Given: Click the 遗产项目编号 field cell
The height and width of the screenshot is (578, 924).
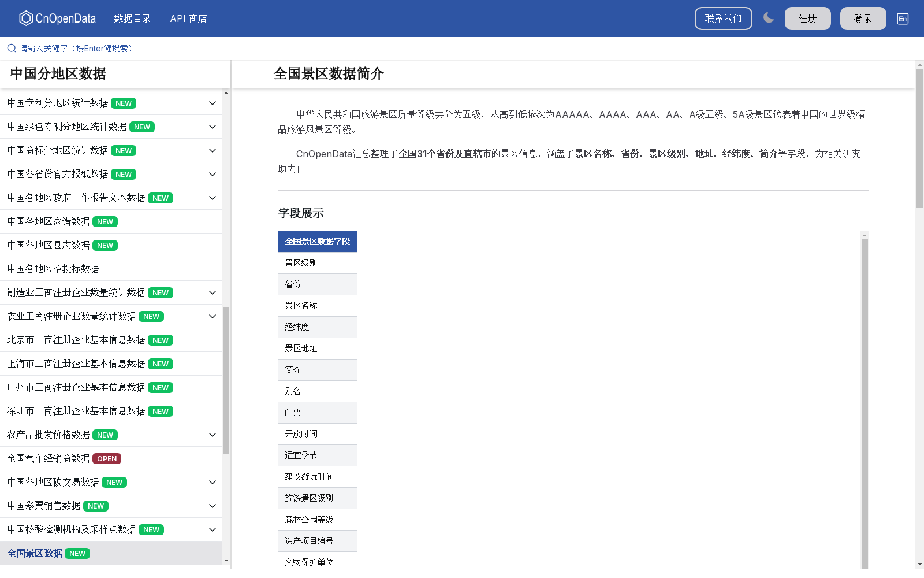Looking at the screenshot, I should click(318, 541).
